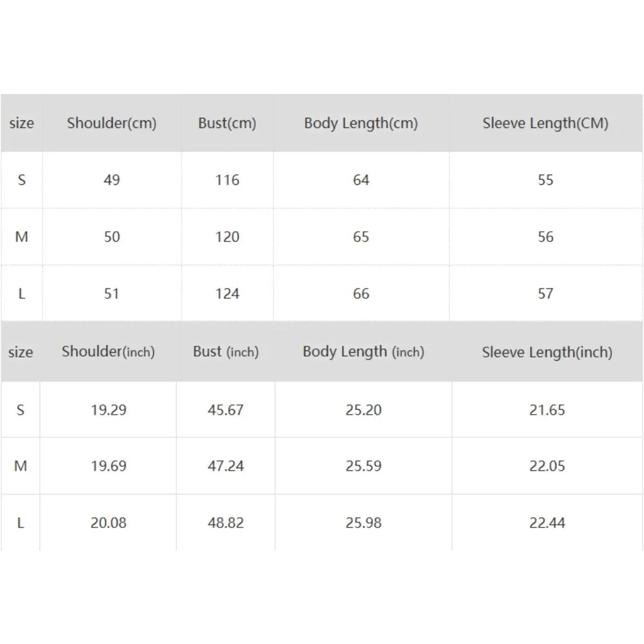Screen dimensions: 644x644
Task: Select the 124 cm bust cell
Action: click(x=227, y=294)
